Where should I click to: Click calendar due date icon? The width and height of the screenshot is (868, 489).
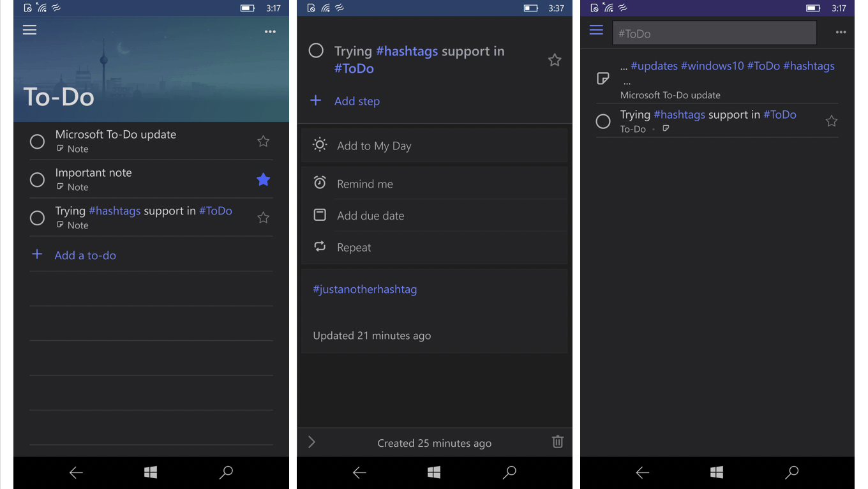click(x=320, y=214)
